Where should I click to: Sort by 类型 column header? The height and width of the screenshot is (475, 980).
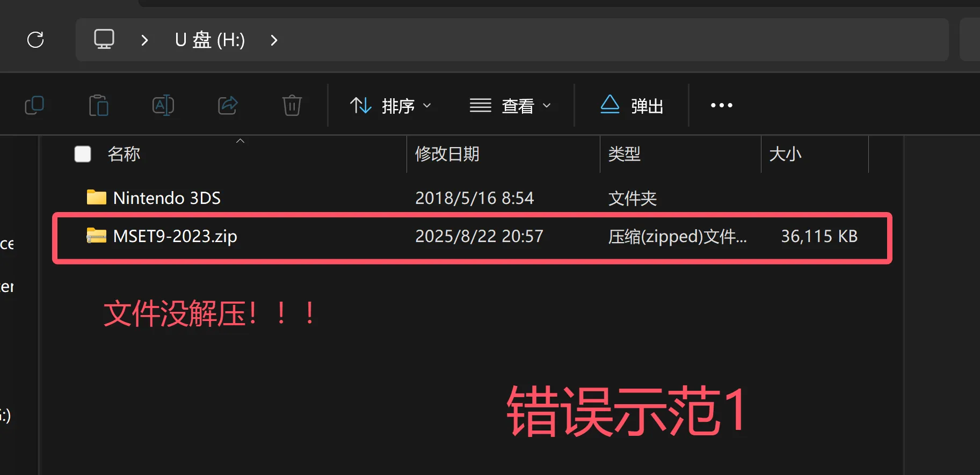coord(624,154)
